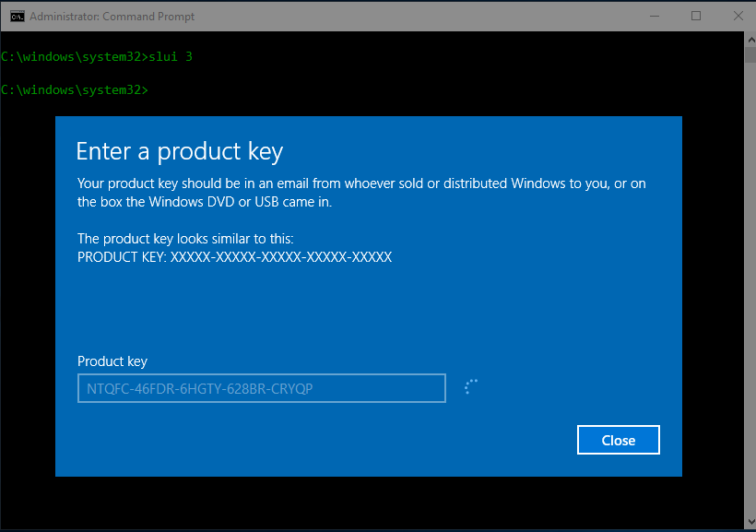Click the 'Product key' field label
The width and height of the screenshot is (756, 532).
coord(112,361)
